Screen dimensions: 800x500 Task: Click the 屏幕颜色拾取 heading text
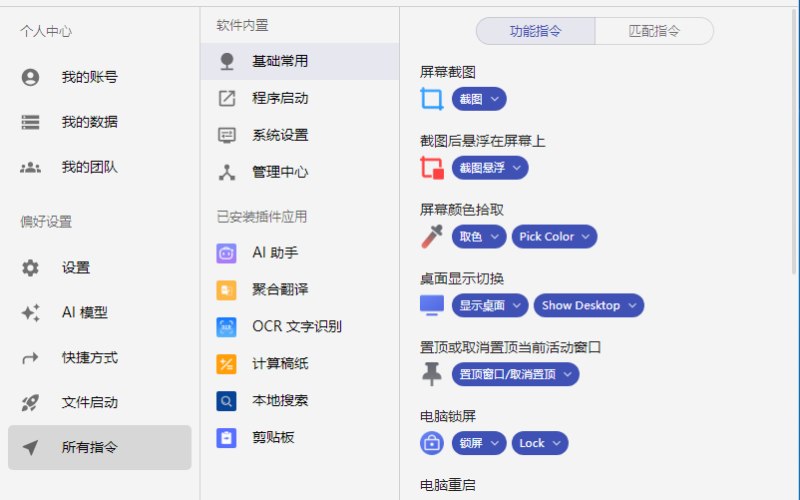click(x=462, y=210)
